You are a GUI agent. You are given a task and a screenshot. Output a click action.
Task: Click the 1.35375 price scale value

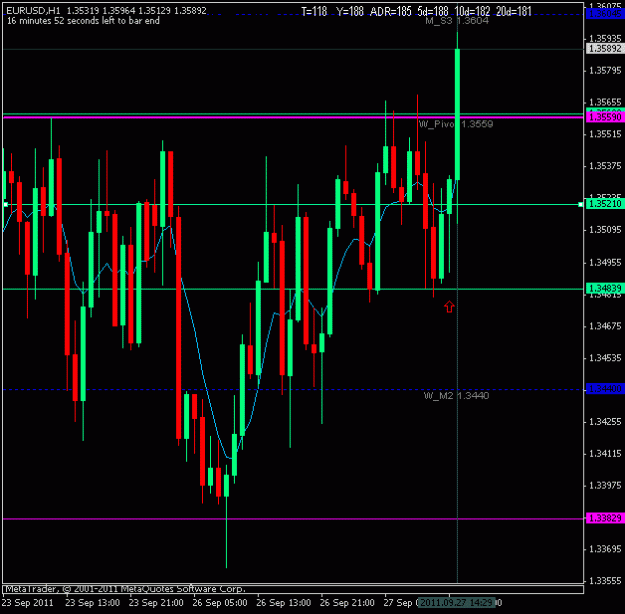coord(605,166)
